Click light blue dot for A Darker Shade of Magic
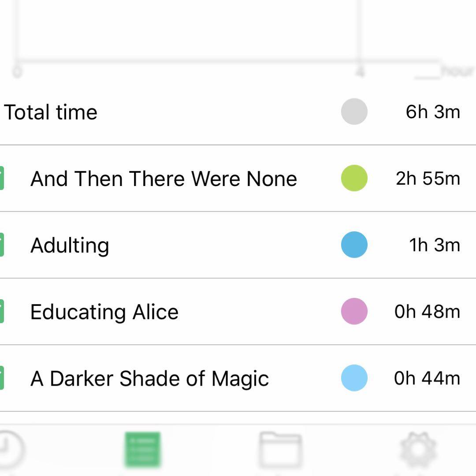Screen dimensions: 476x476 354,378
